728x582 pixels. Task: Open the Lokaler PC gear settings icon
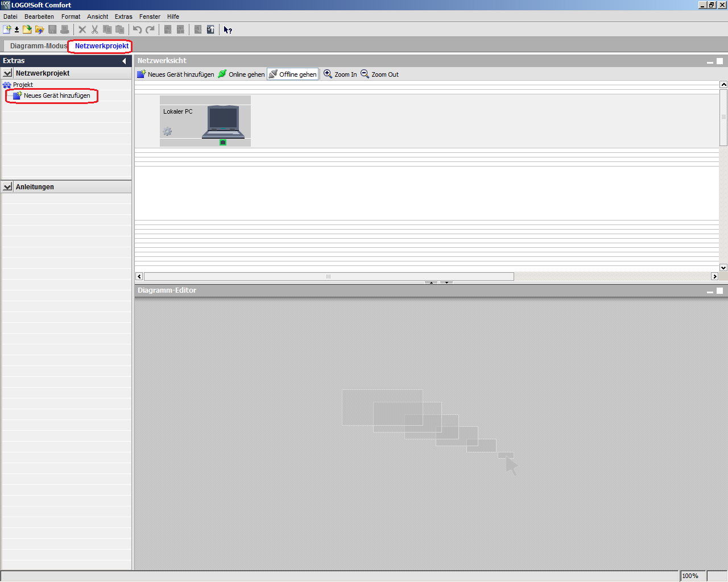click(167, 131)
